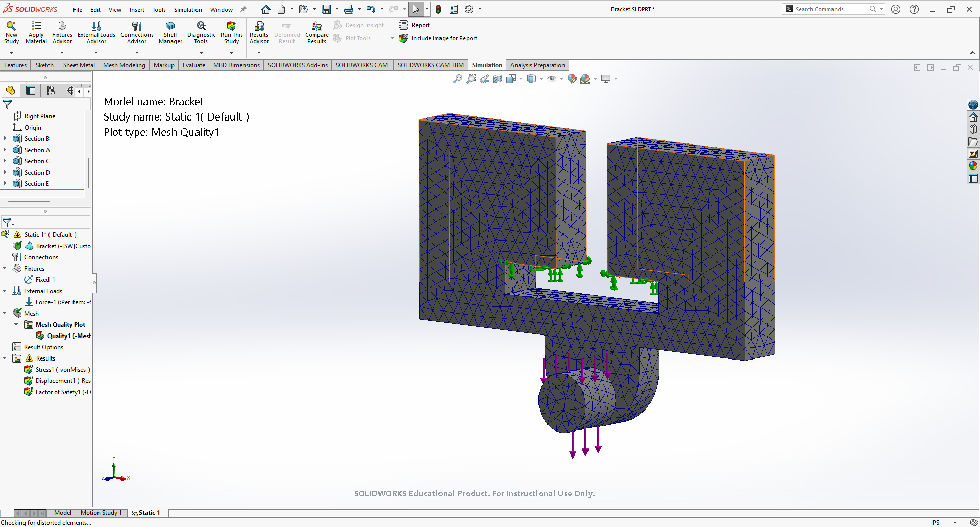Click the Save floppy disk icon
The width and height of the screenshot is (980, 527).
[326, 9]
